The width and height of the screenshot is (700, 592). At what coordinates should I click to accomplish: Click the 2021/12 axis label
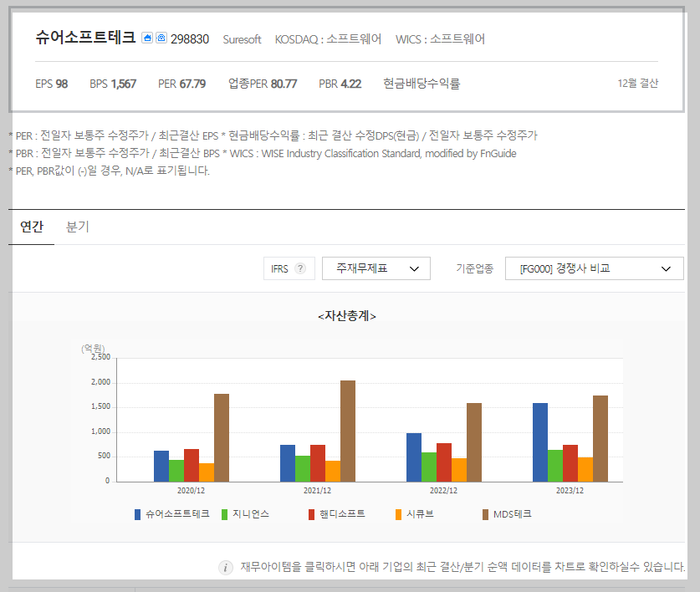tap(318, 491)
